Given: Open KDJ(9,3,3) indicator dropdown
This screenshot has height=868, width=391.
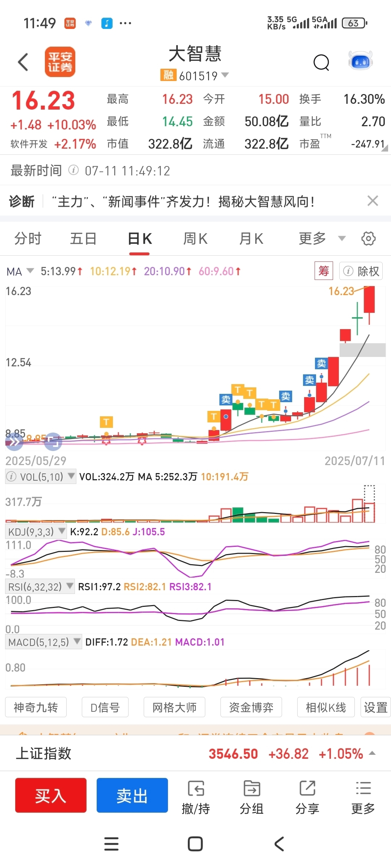Looking at the screenshot, I should tap(36, 532).
